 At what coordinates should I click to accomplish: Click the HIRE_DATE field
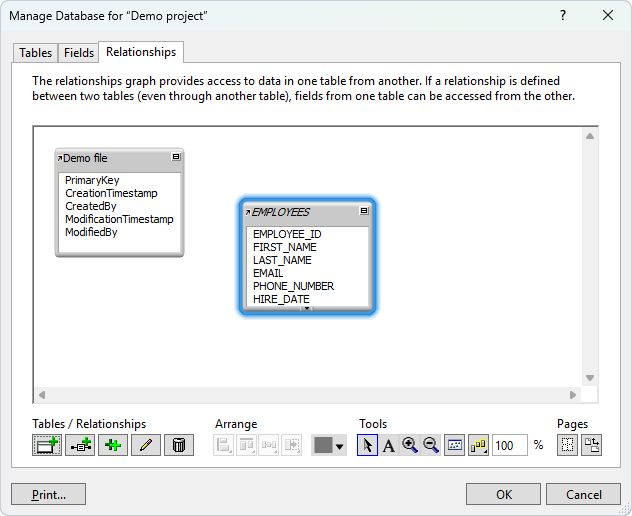click(x=281, y=299)
